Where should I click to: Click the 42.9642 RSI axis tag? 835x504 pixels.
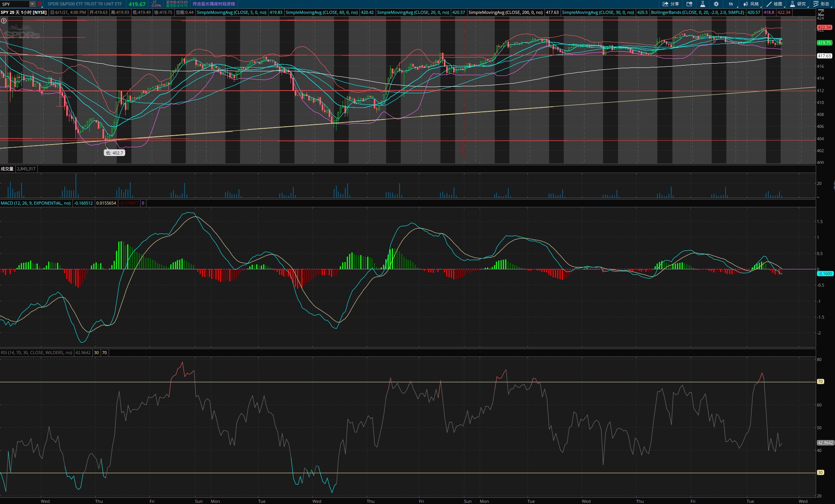tap(825, 443)
